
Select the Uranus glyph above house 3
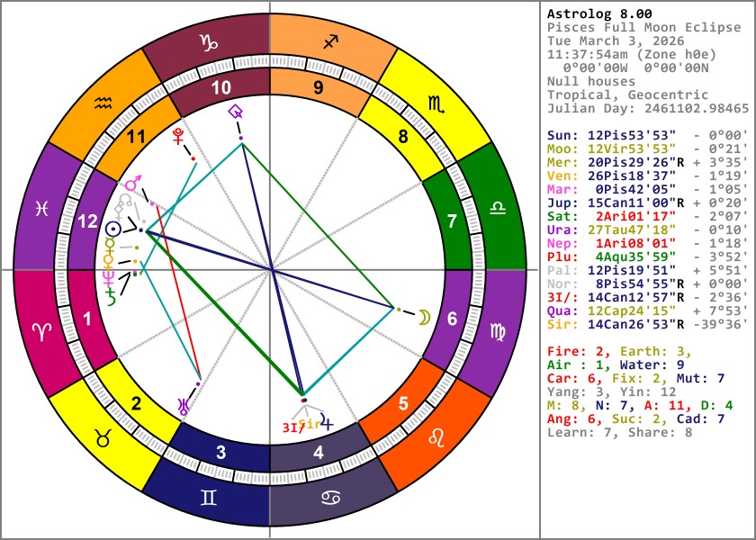pyautogui.click(x=184, y=405)
